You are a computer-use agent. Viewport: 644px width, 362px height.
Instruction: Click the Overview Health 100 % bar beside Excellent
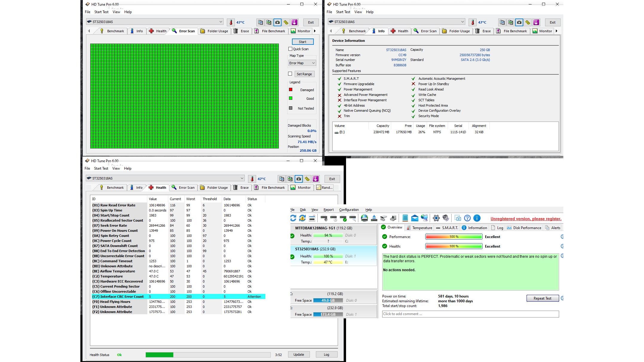point(454,246)
